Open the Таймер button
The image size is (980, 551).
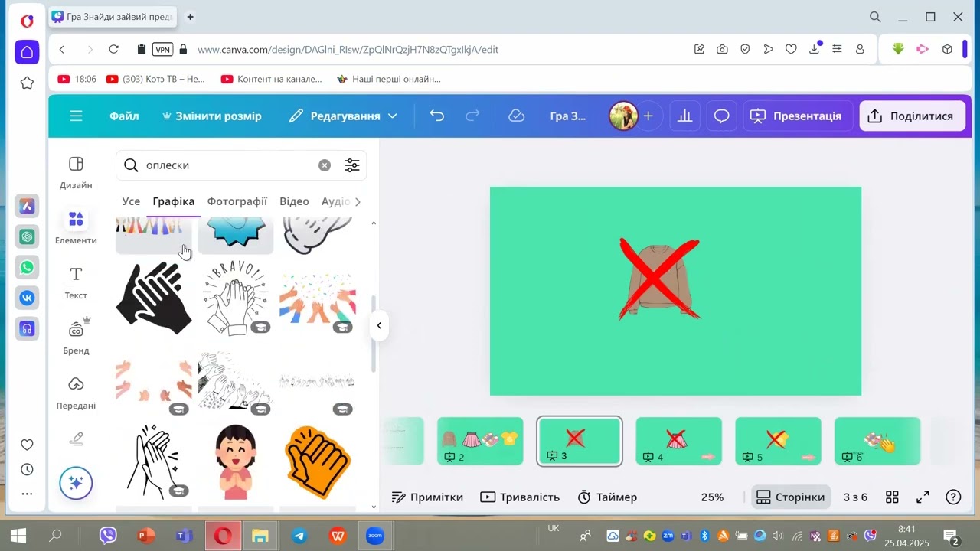pos(607,497)
